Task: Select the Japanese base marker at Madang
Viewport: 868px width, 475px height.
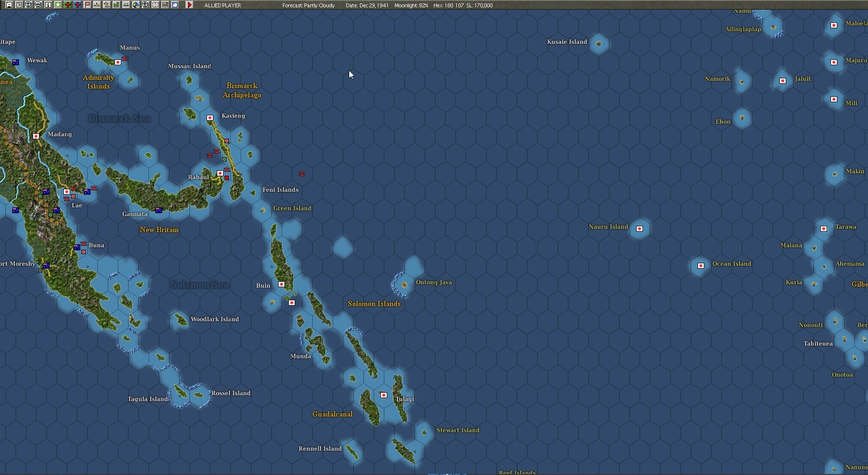Action: (36, 136)
